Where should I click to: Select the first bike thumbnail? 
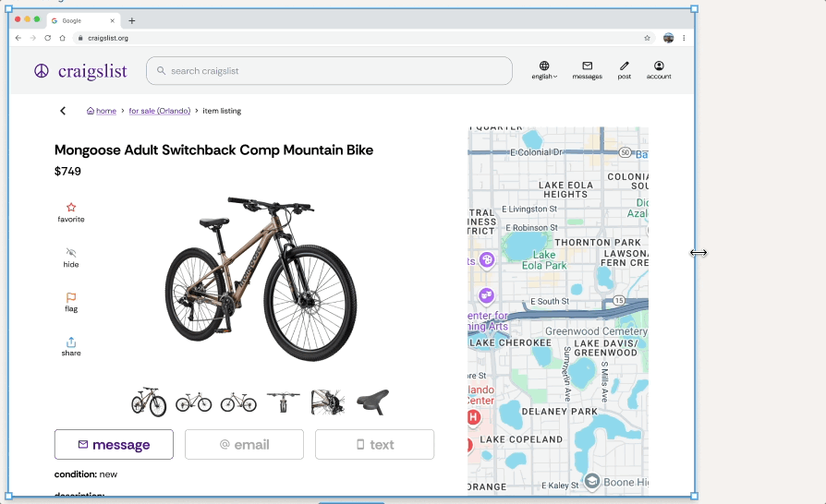click(x=149, y=402)
